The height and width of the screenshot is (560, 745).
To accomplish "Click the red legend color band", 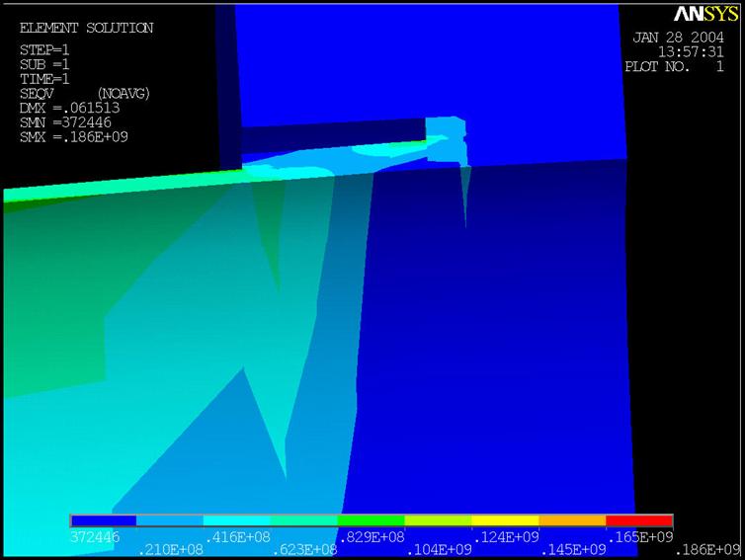I will (639, 520).
